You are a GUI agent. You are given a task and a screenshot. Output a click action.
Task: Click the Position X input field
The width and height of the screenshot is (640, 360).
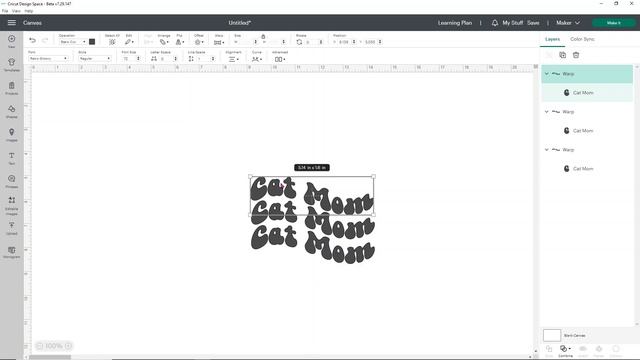point(344,42)
